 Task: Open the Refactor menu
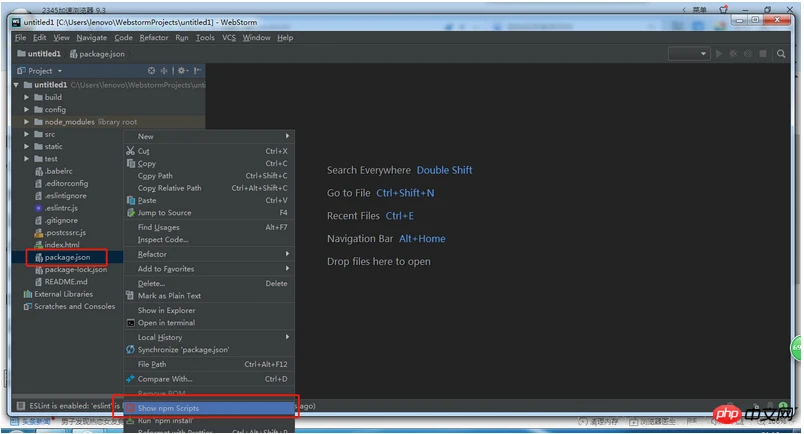(x=154, y=37)
